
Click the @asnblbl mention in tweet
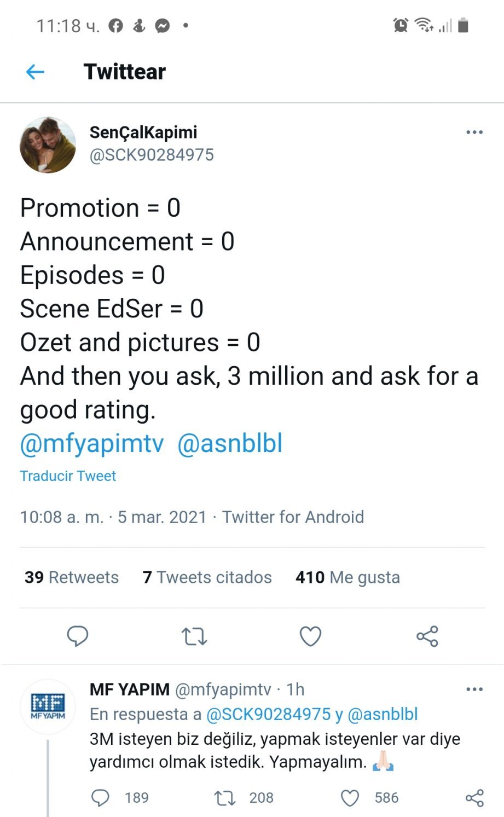point(230,443)
